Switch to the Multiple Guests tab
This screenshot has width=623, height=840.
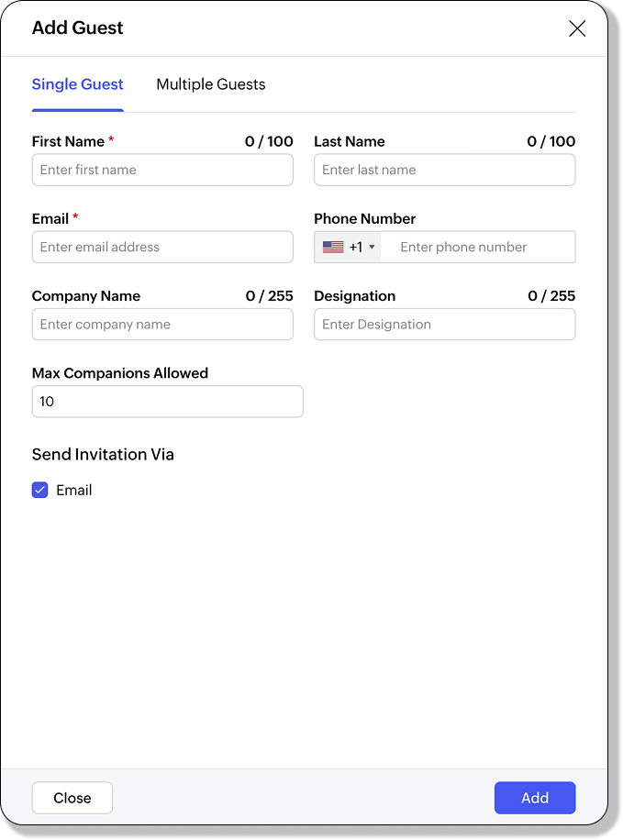coord(211,84)
